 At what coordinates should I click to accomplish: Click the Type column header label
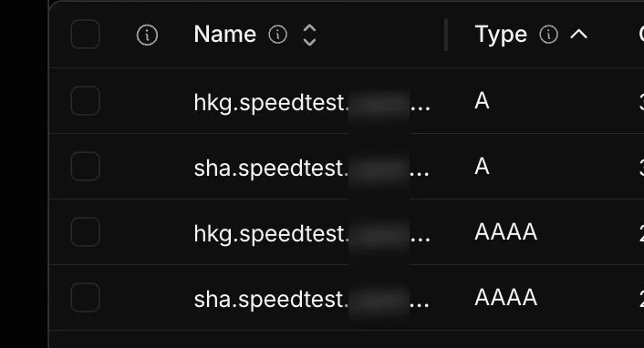[x=501, y=36]
